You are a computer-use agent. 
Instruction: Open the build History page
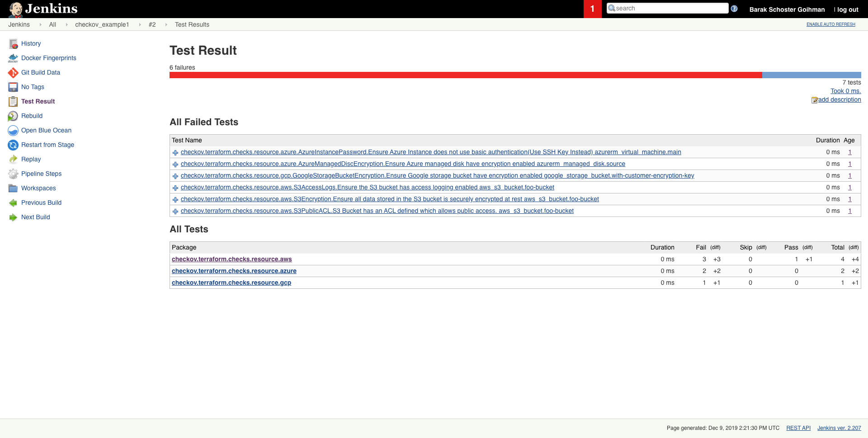pyautogui.click(x=31, y=43)
